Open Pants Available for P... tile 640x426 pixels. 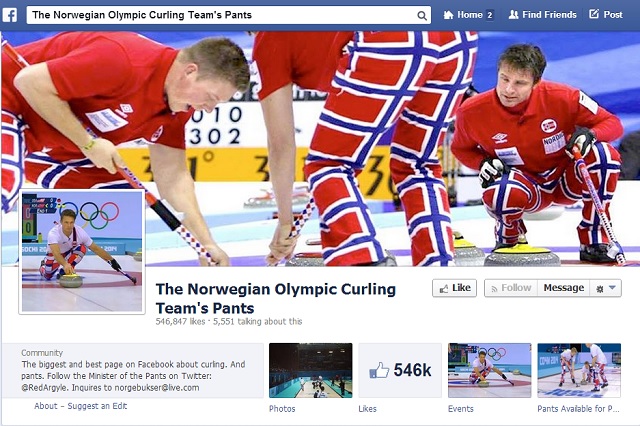[x=579, y=370]
